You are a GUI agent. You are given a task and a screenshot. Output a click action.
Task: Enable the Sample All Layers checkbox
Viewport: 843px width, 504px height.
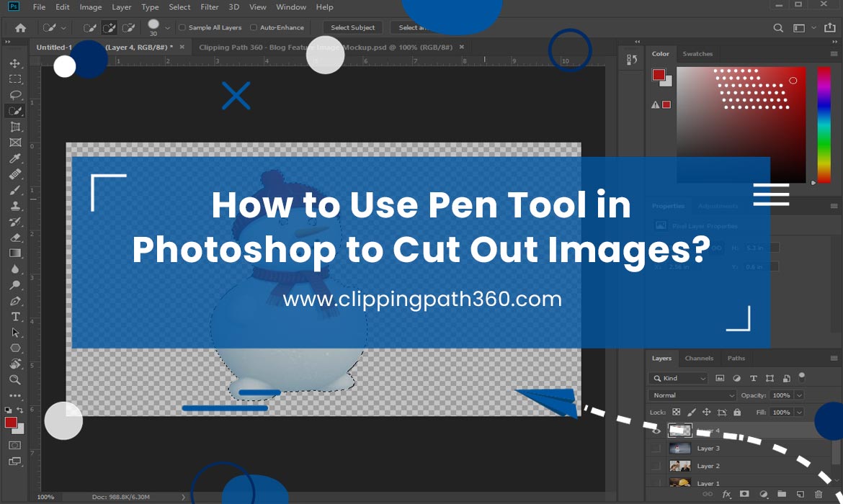pyautogui.click(x=182, y=27)
